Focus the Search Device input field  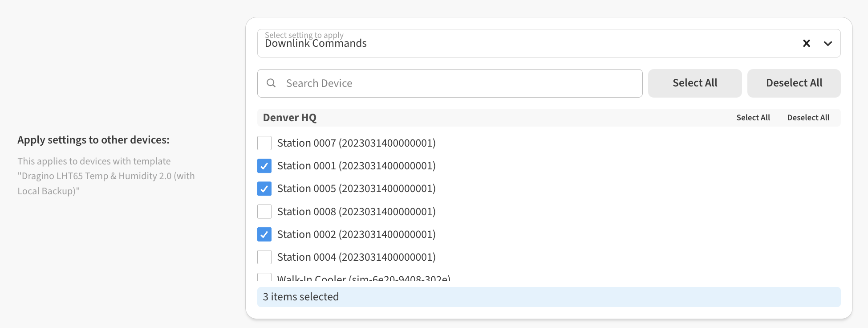458,83
